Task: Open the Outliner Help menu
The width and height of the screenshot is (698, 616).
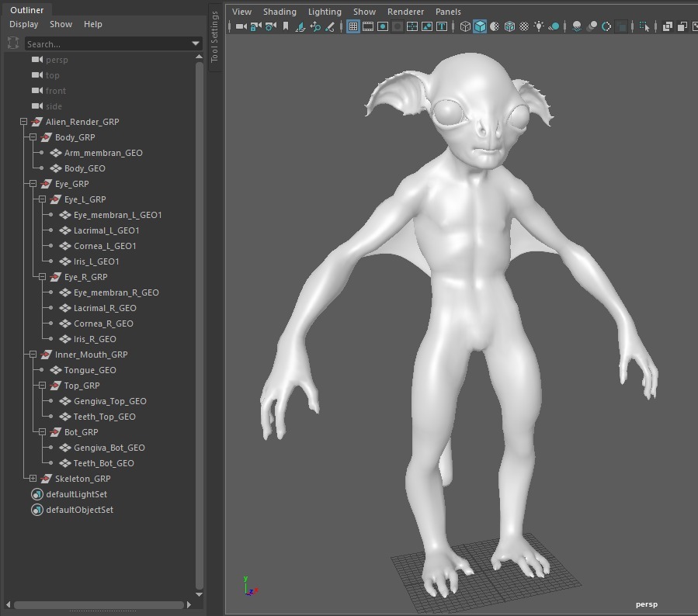Action: [x=93, y=25]
